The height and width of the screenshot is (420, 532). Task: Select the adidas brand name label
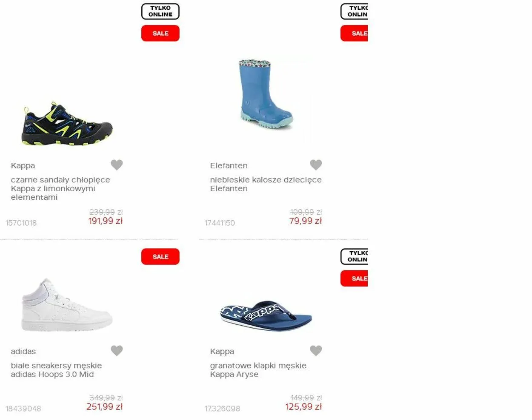point(23,352)
